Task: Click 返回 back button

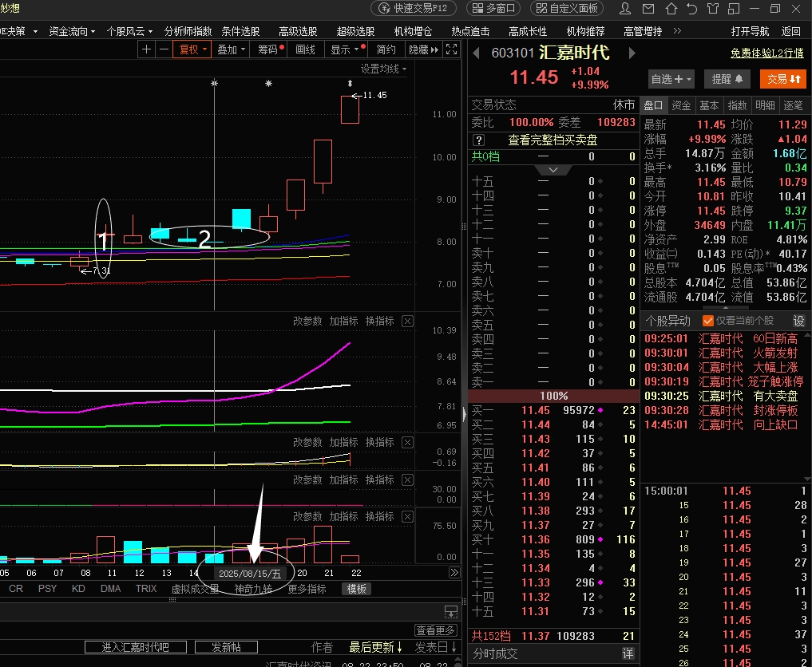Action: point(790,32)
